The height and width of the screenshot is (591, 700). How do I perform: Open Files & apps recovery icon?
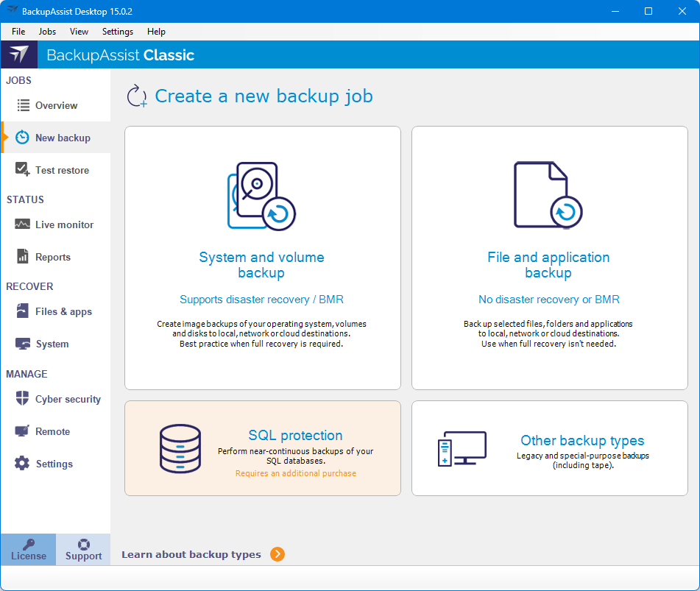[x=23, y=311]
